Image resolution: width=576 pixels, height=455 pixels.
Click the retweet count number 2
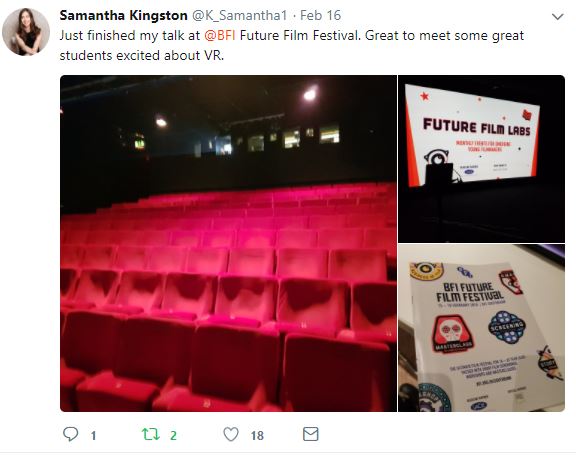point(173,436)
